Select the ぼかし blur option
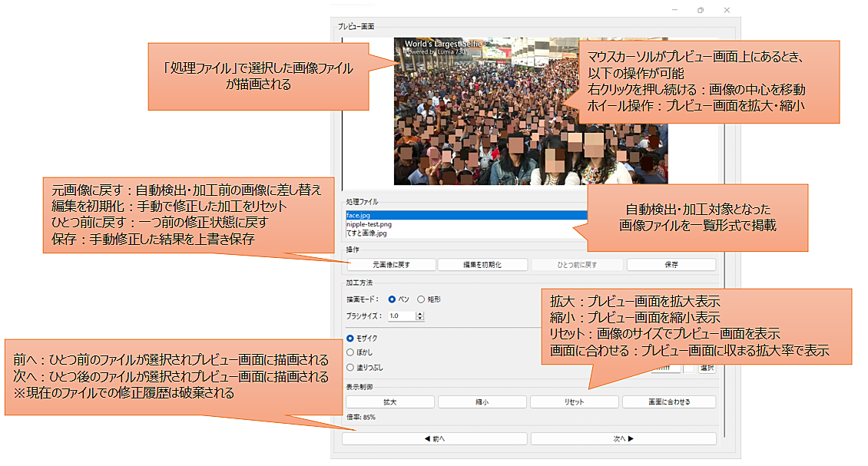868x466 pixels. click(351, 352)
